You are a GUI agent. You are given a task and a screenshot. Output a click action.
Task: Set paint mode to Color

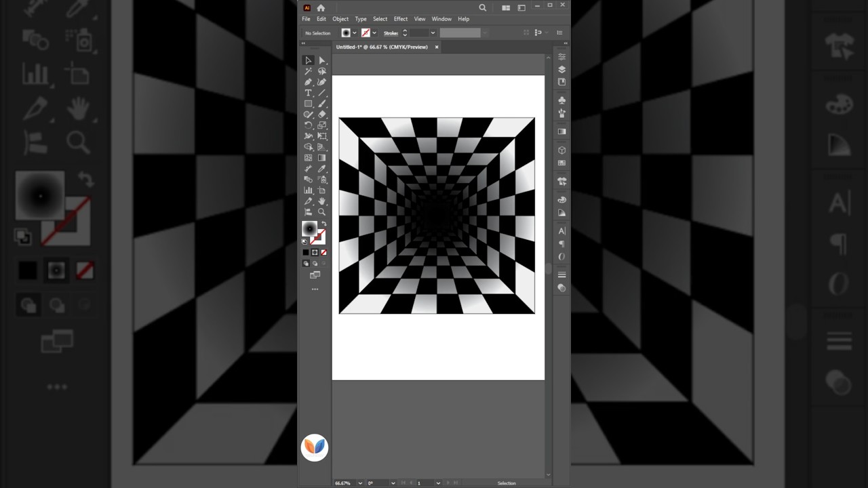coord(306,253)
